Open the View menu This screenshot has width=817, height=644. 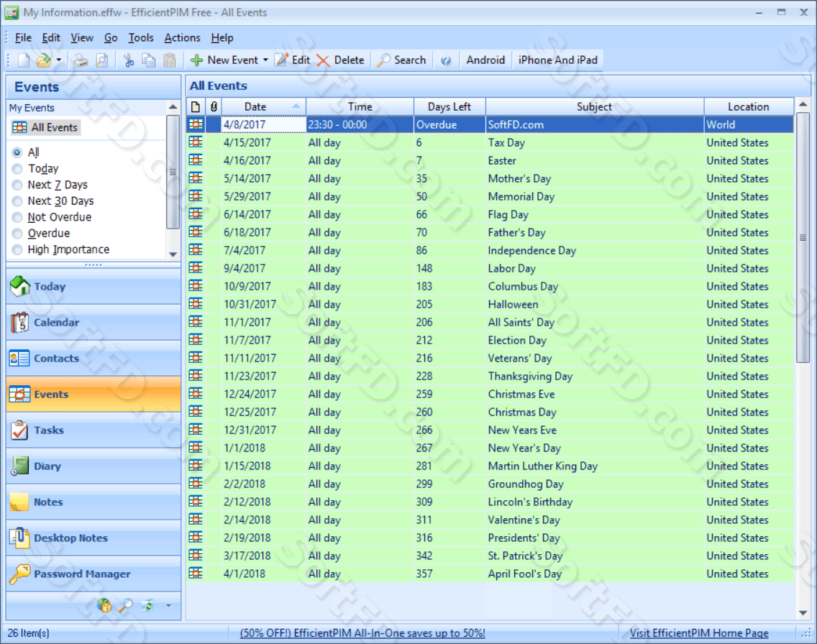pos(82,38)
